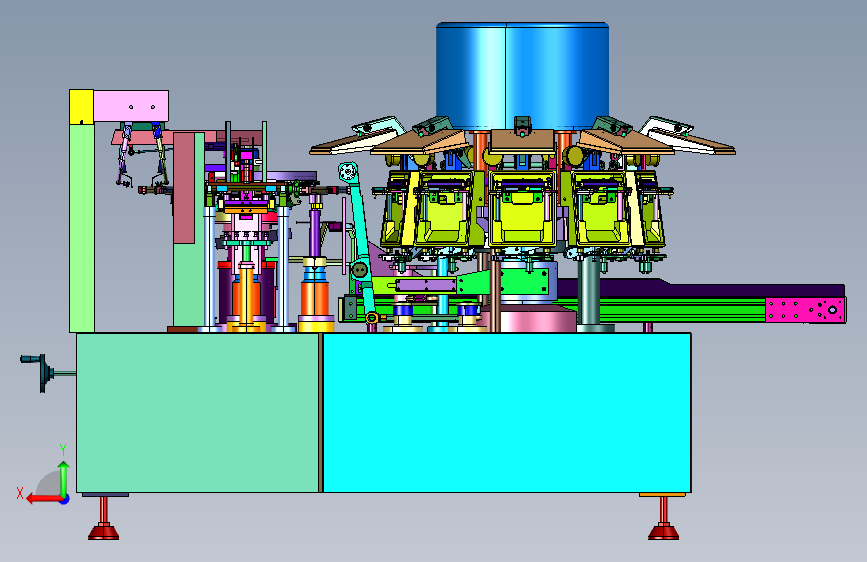The image size is (867, 562).
Task: Select the pink plate with two holes
Action: coord(131,106)
